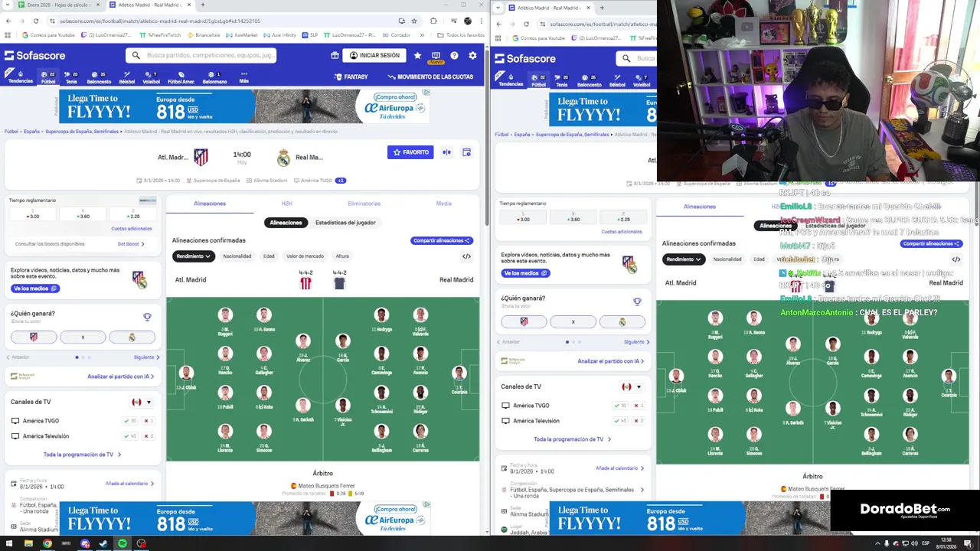Upvote América Televisión channel in left window
Screen dimensions: 980x551
[x=130, y=436]
